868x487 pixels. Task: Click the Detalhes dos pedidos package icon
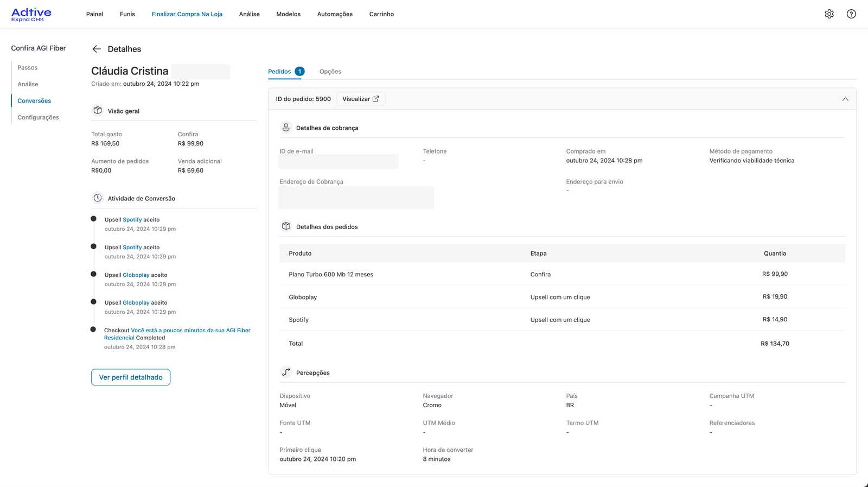tap(286, 226)
